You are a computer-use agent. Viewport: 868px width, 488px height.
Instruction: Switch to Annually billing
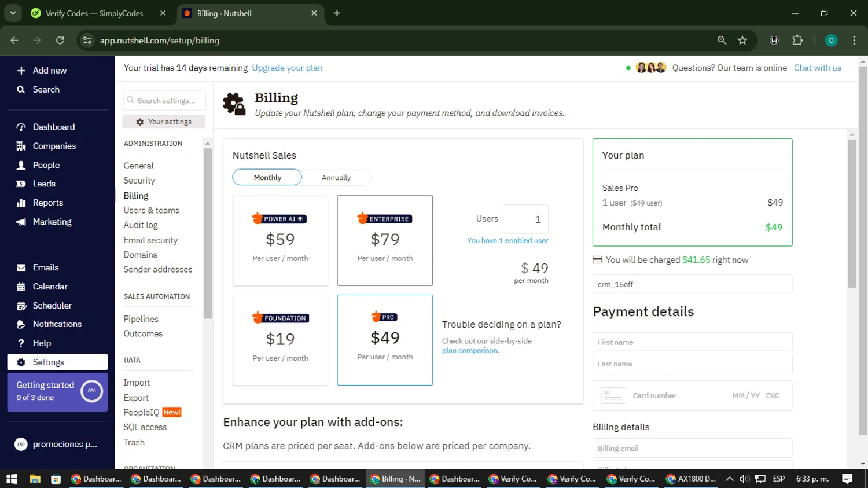point(336,178)
